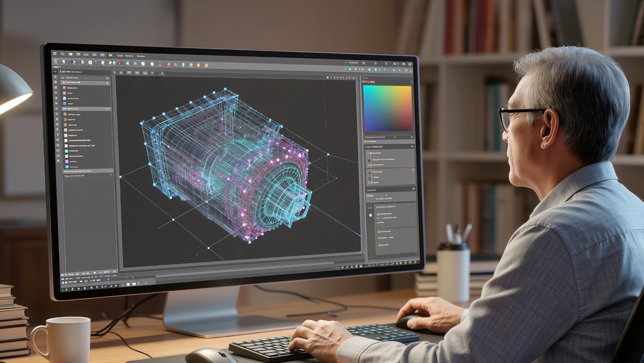
Task: Click the orange icon ending the top toolbar row
Action: tap(206, 65)
